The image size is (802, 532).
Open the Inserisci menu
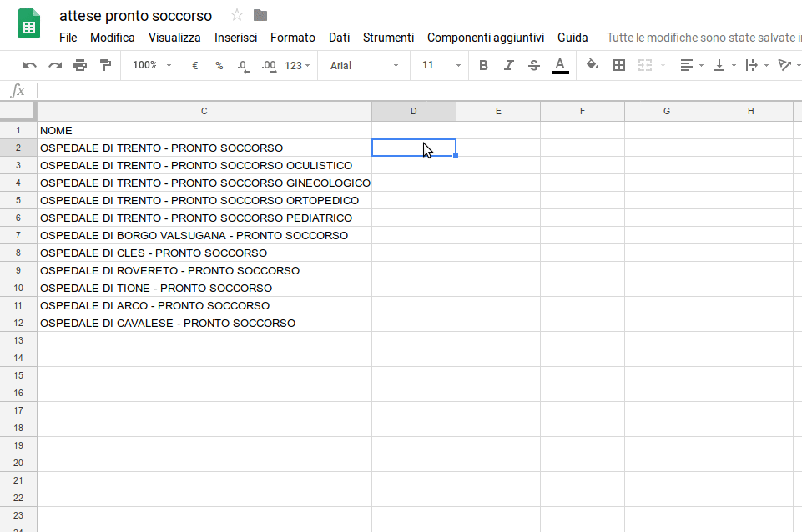pyautogui.click(x=236, y=38)
